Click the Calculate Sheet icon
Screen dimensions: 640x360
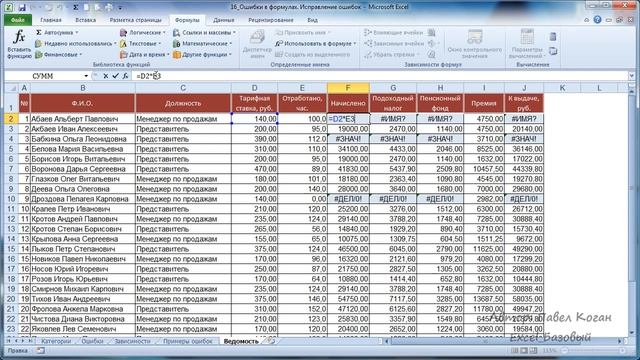(553, 51)
